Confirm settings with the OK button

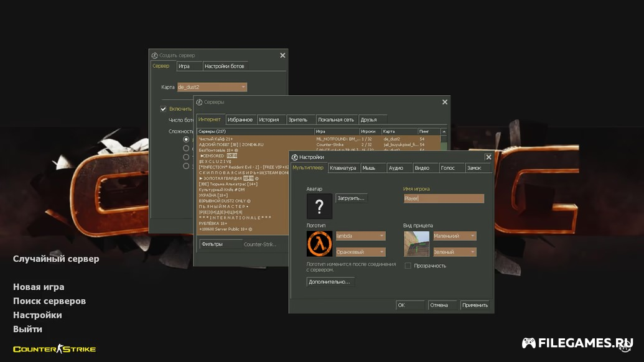point(410,305)
